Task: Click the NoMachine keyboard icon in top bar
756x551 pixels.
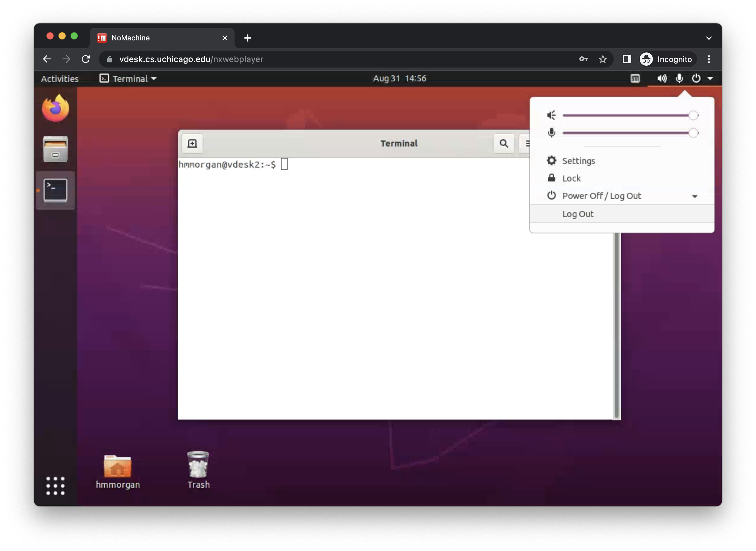Action: point(635,79)
